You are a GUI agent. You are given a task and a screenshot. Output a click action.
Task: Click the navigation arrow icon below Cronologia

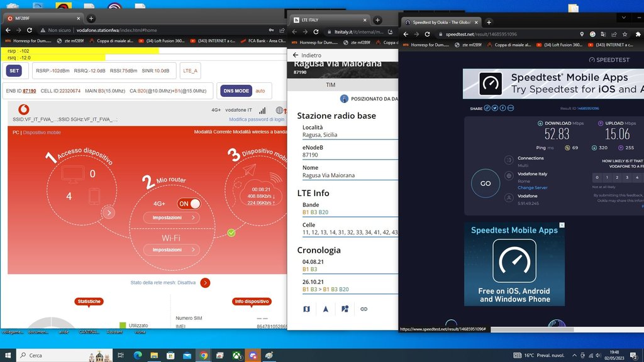pos(326,309)
